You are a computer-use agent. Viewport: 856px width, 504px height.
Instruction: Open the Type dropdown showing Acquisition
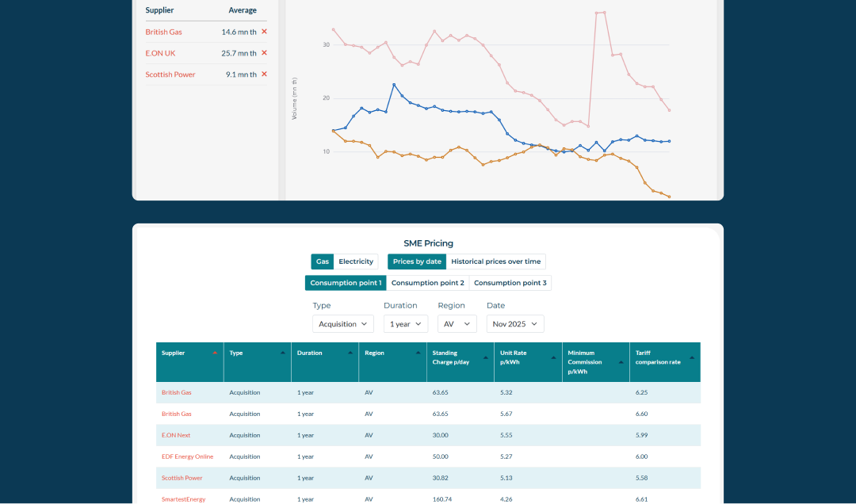click(x=343, y=324)
